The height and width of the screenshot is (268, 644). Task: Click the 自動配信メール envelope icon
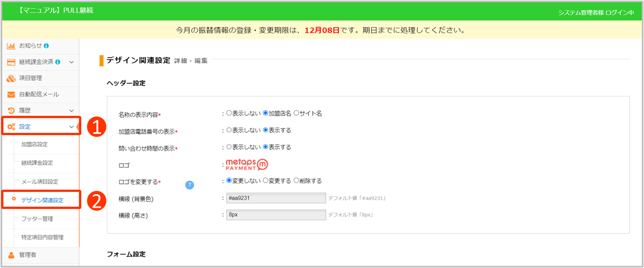[x=11, y=95]
